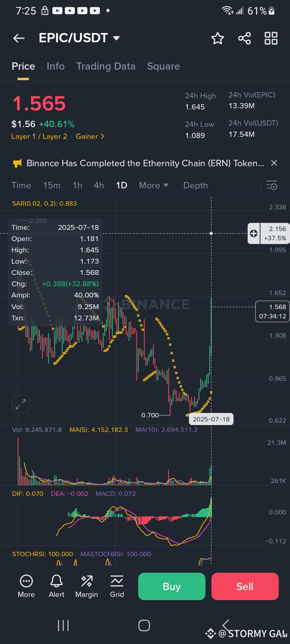Tap the Chg +0.388(+32.88%) value in tooltip
This screenshot has height=644, width=290.
pyautogui.click(x=70, y=284)
